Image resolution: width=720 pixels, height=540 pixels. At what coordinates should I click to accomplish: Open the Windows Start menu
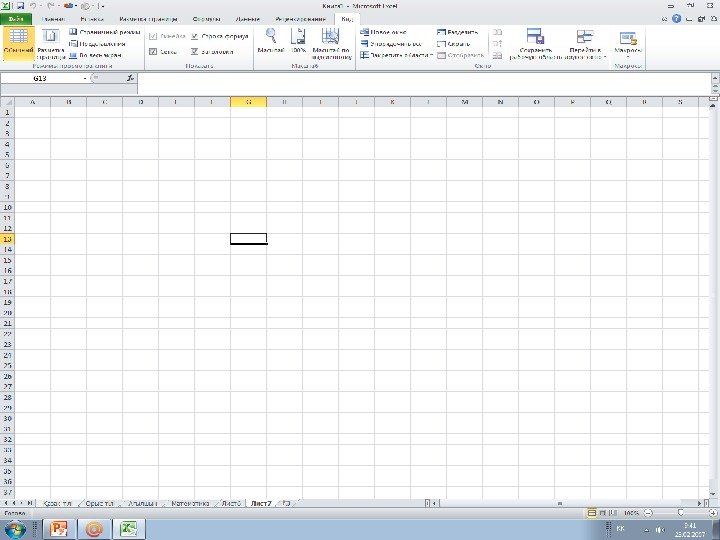15,529
